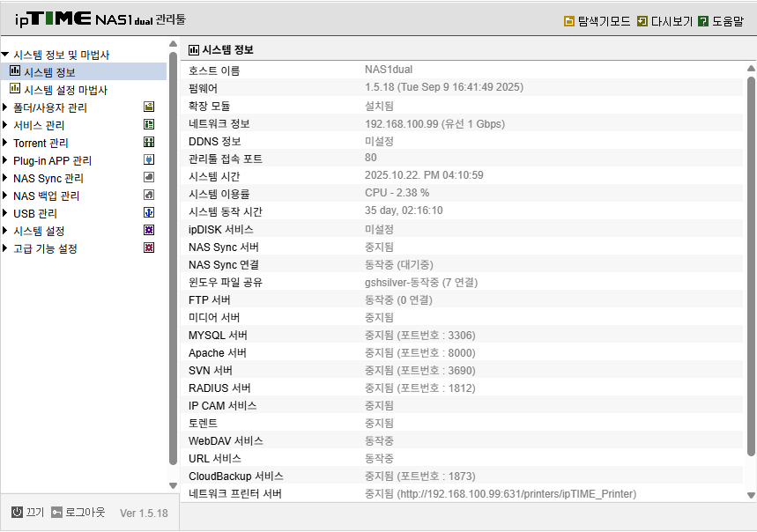The image size is (757, 532).
Task: Expand the 폴더/사용자 관리 arrow
Action: [x=5, y=107]
